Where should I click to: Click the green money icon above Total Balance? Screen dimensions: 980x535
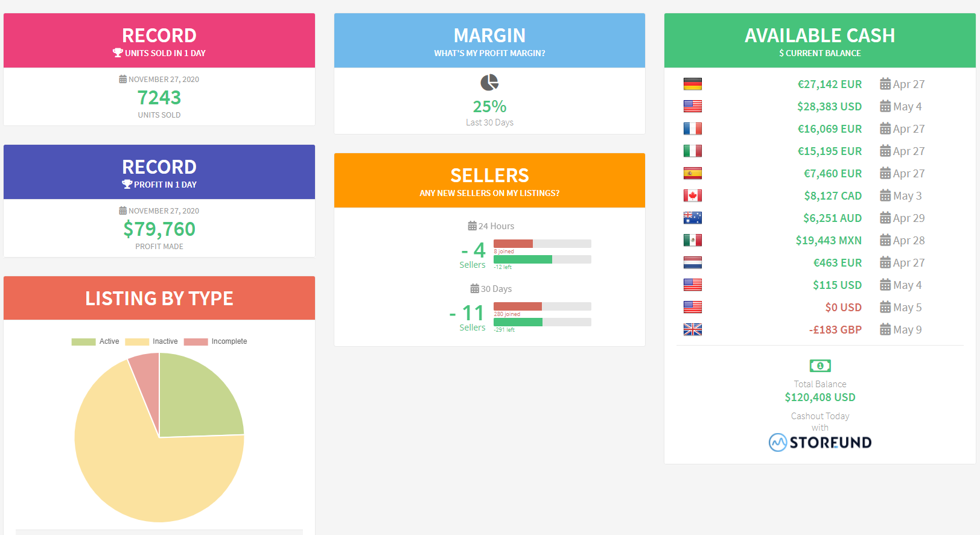click(x=820, y=366)
